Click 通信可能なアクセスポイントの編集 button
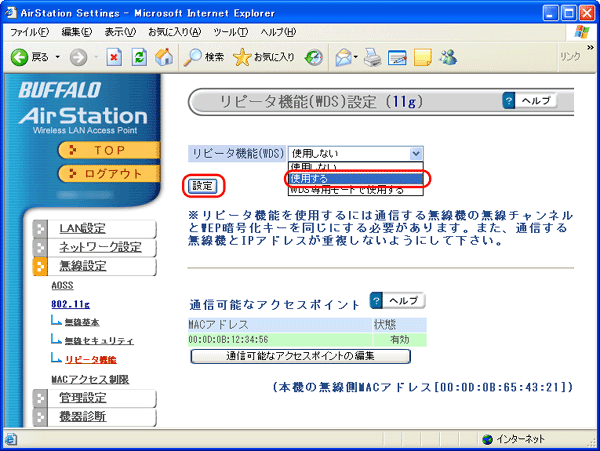This screenshot has height=451, width=600. click(x=300, y=356)
